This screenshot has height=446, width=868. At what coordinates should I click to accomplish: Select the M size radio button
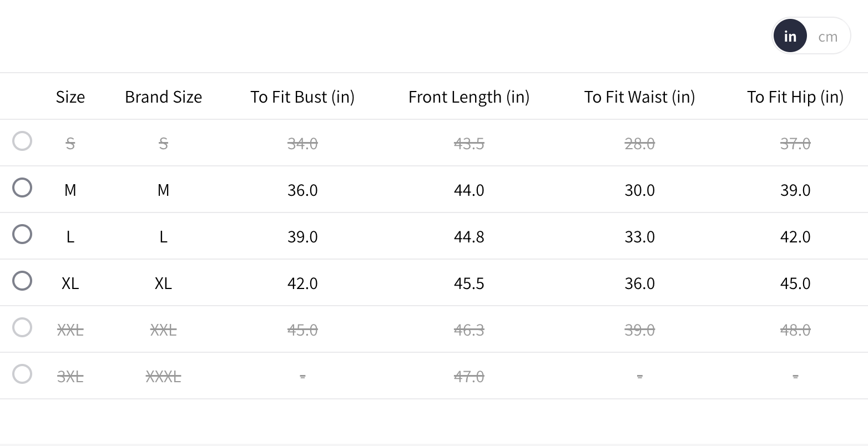[x=22, y=188]
